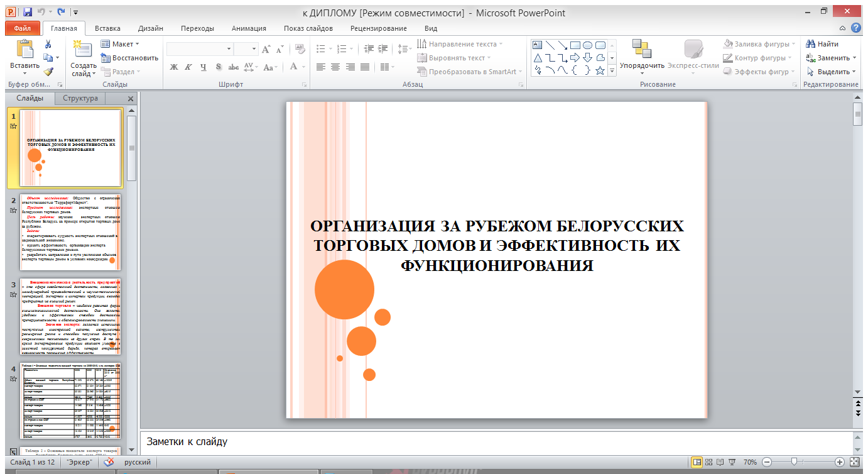
Task: Toggle italic К formatting
Action: (x=188, y=67)
